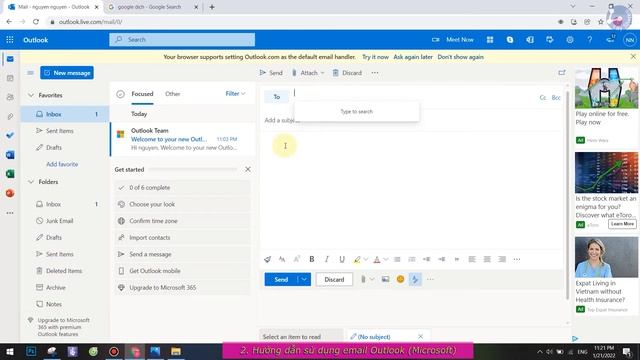Click the Mail icon in left rail
The height and width of the screenshot is (360, 640).
pos(10,59)
